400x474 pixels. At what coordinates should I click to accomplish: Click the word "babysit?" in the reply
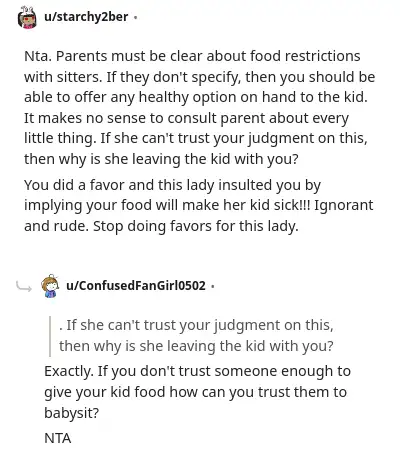(x=72, y=413)
